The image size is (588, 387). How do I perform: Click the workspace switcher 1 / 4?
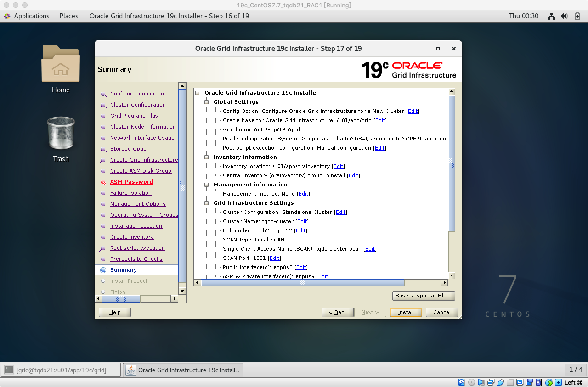click(576, 370)
